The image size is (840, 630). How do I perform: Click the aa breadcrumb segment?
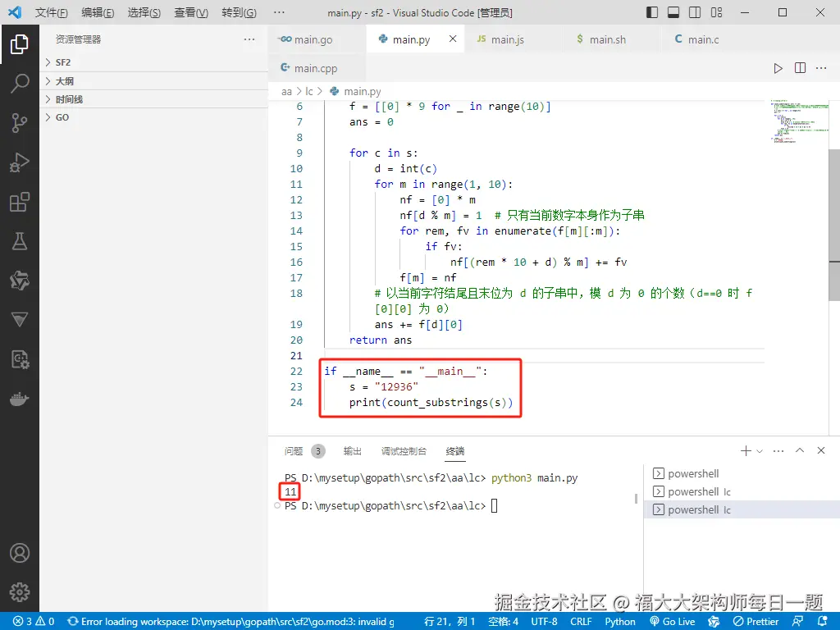pyautogui.click(x=286, y=92)
